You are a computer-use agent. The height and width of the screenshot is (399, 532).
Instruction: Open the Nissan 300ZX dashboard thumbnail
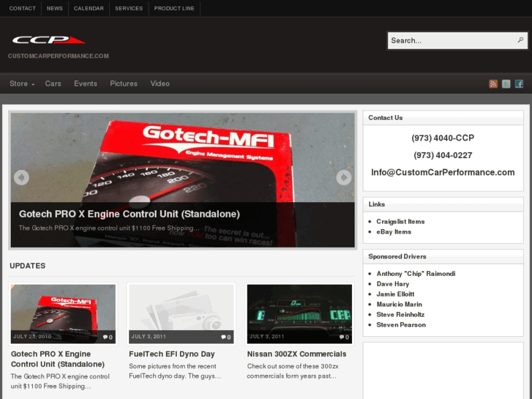[299, 314]
